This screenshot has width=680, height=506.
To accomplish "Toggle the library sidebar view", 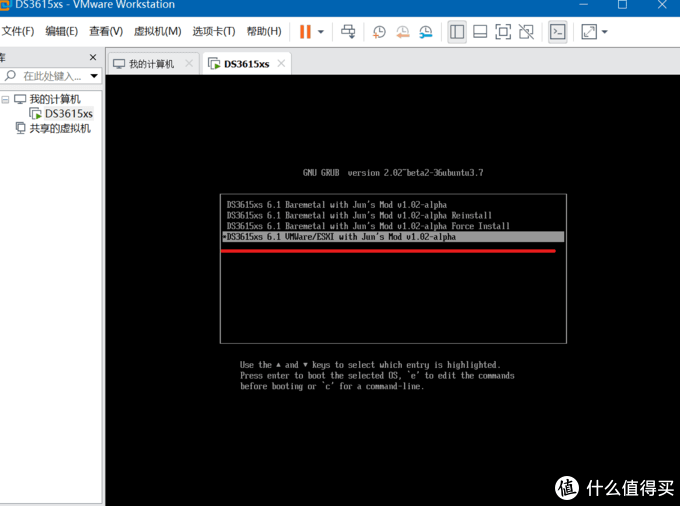I will pos(457,32).
